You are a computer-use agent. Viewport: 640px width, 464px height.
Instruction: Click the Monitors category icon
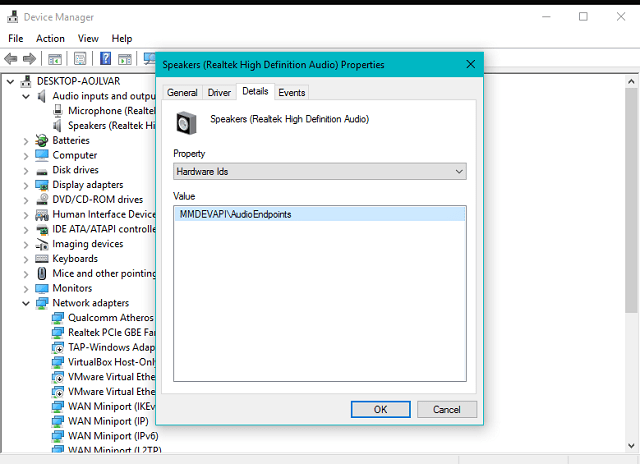(x=42, y=289)
